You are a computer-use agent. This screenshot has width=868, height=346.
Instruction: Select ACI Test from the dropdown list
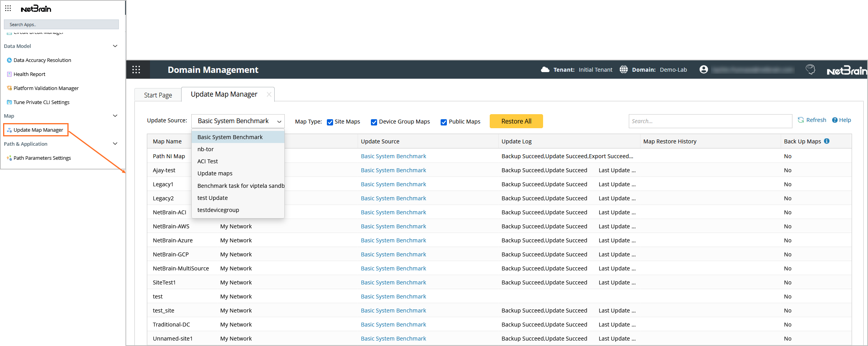pos(208,161)
